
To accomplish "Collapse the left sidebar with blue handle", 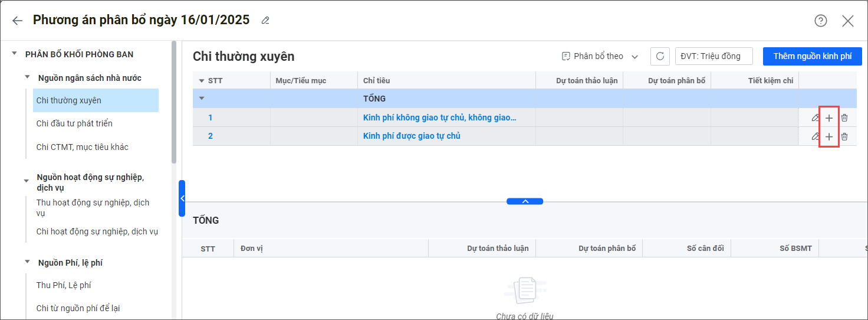I will point(182,198).
